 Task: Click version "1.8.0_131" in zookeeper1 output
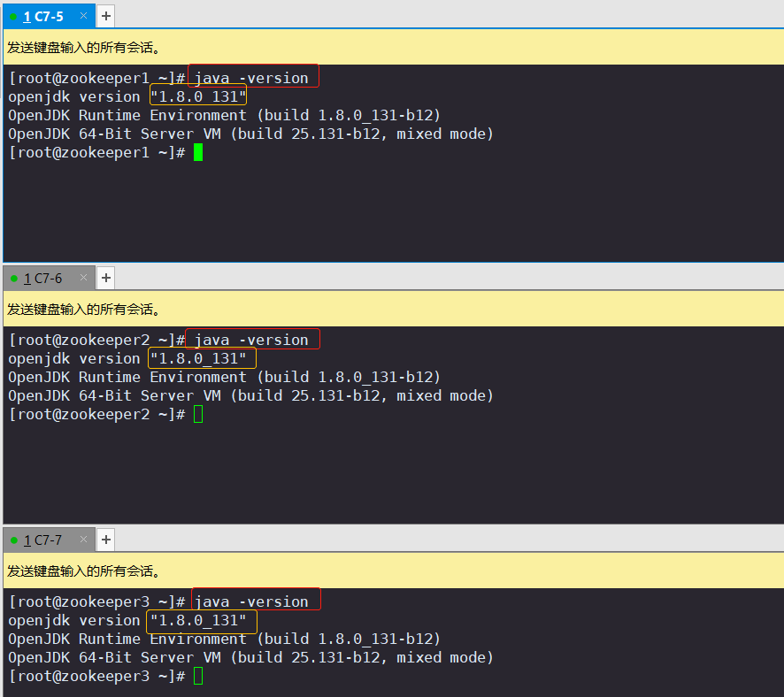[x=198, y=96]
